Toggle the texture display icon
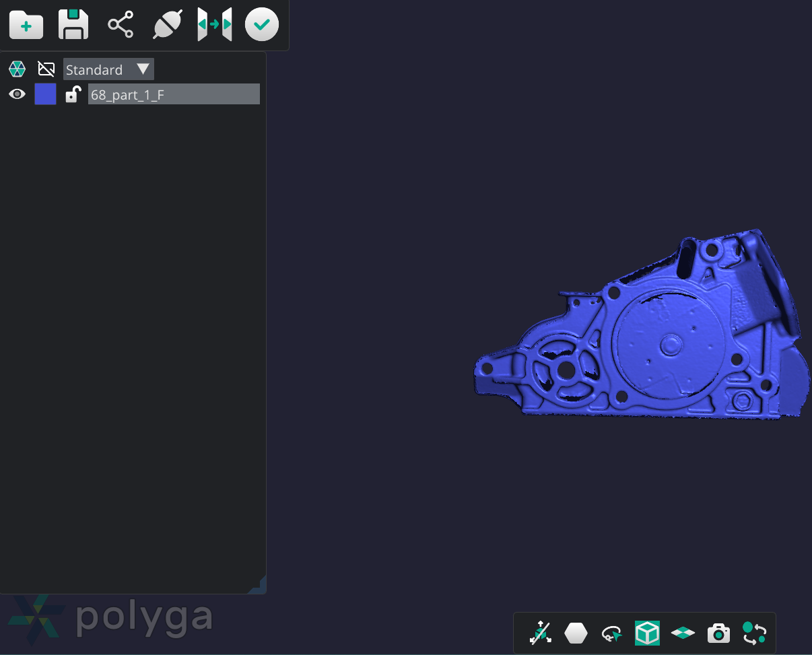Image resolution: width=812 pixels, height=655 pixels. click(46, 69)
